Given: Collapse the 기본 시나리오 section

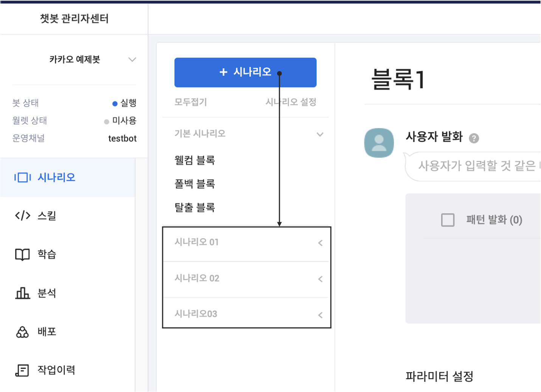Looking at the screenshot, I should (x=320, y=134).
